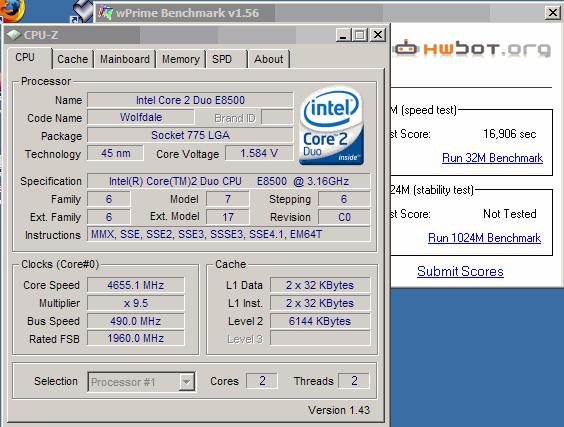Click the Revision value 'C0'
Viewport: 564px width, 427px height.
point(344,217)
